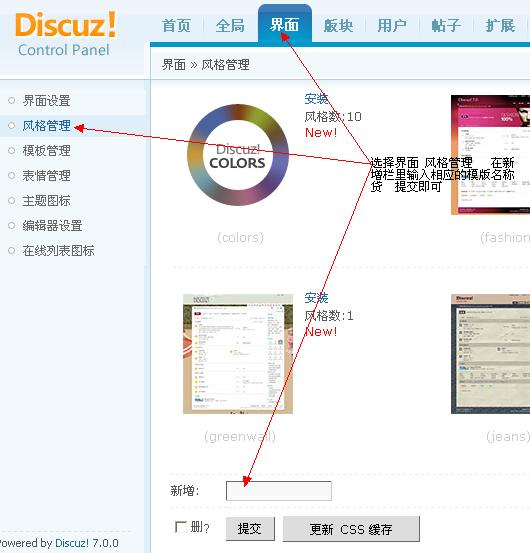Open 编辑器设置 from sidebar
530x553 pixels.
[52, 226]
